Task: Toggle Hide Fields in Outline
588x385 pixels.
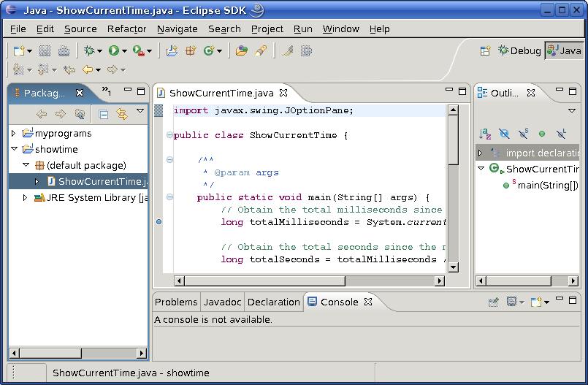Action: [504, 134]
